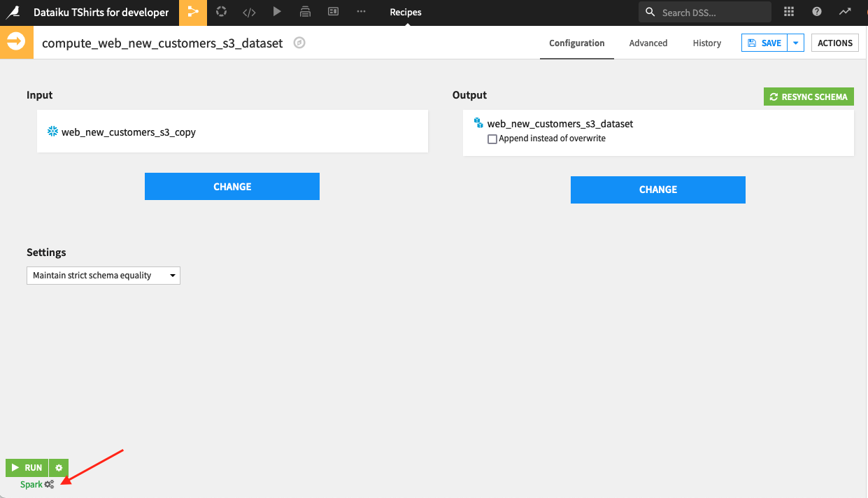This screenshot has width=868, height=498.
Task: Open the Jobs play icon in top bar
Action: (x=277, y=12)
